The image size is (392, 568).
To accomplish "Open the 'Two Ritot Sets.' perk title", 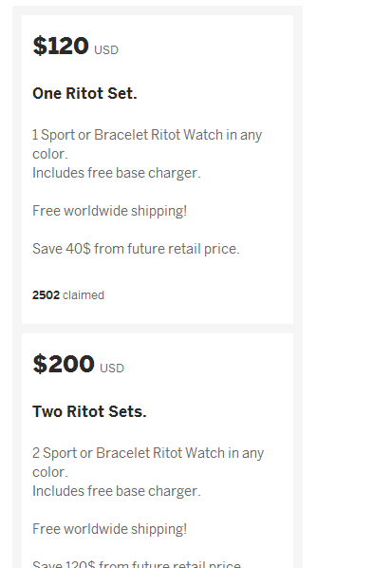I will tap(89, 411).
